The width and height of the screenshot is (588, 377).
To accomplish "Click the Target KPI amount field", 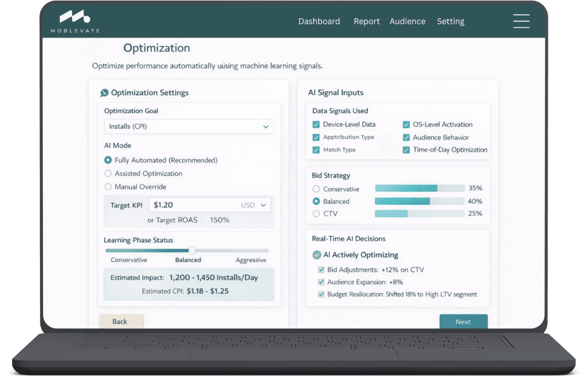I will pyautogui.click(x=192, y=205).
